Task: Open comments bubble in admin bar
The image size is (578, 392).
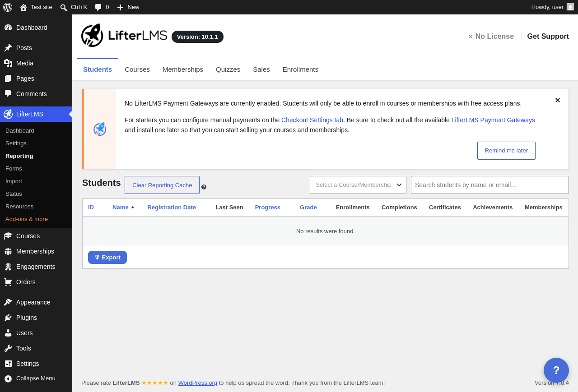Action: pos(98,7)
